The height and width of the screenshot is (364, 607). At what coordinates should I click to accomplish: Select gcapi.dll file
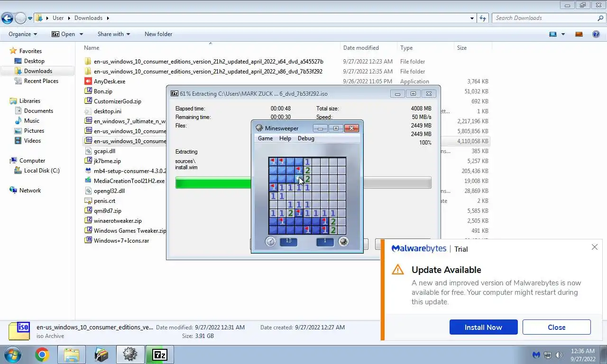tap(104, 151)
